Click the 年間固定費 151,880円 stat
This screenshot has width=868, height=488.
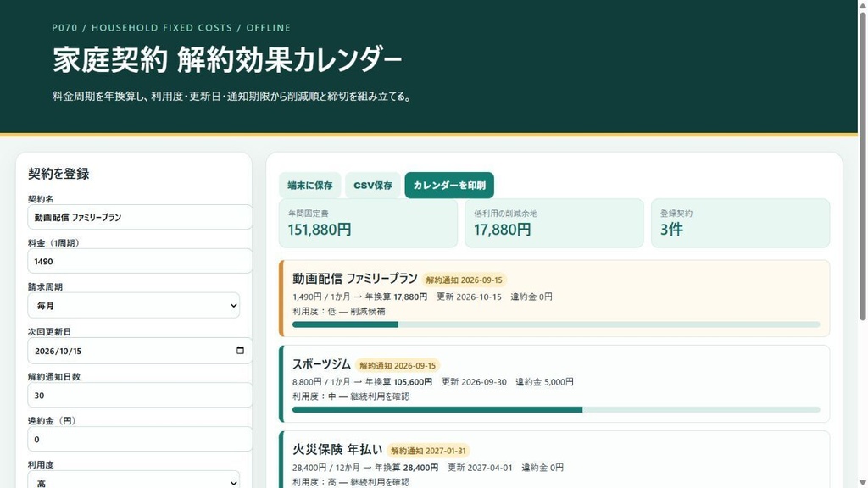pyautogui.click(x=368, y=223)
